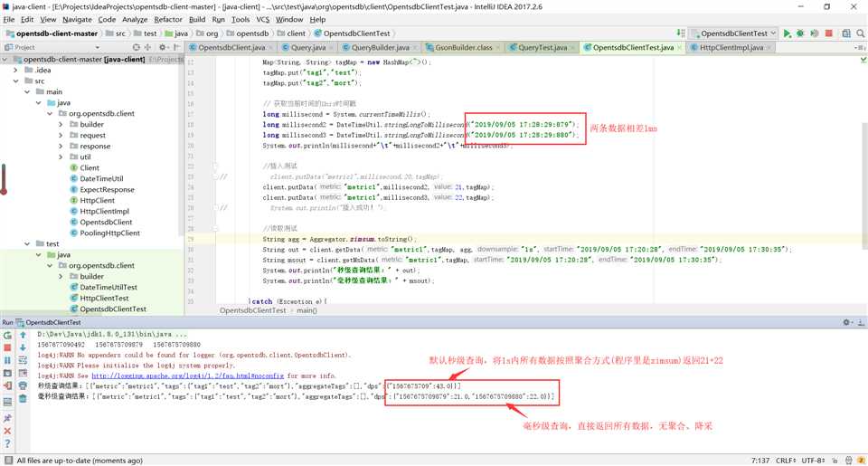Stop process red square in Run panel
Screen dimensions: 868x466
coord(8,348)
